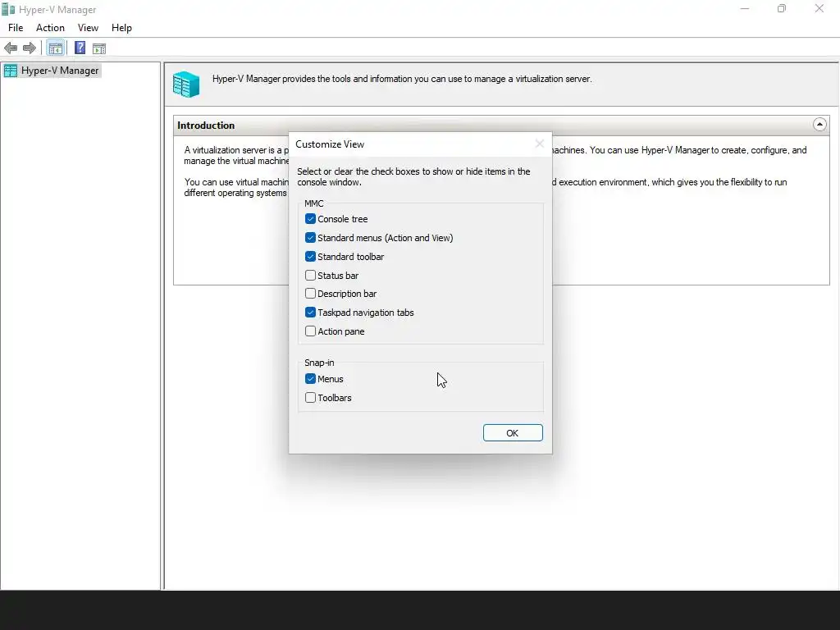Open the View menu
Screen dimensions: 840x630
tap(88, 28)
